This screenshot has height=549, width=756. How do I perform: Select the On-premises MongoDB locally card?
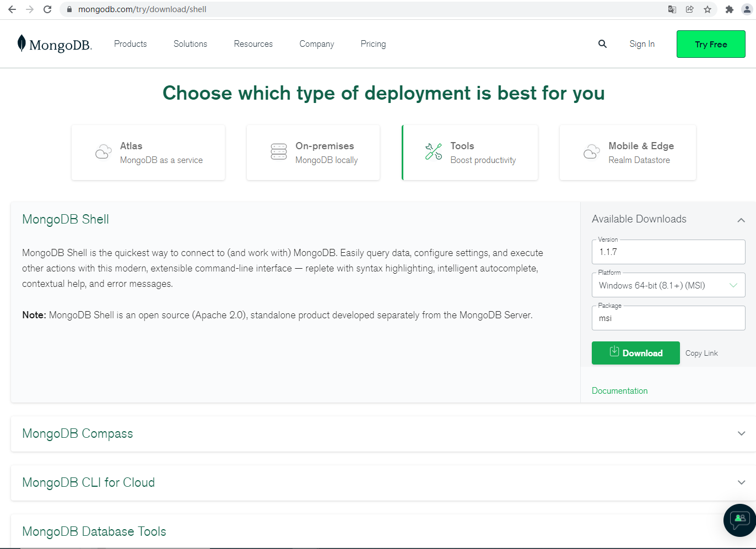point(313,153)
